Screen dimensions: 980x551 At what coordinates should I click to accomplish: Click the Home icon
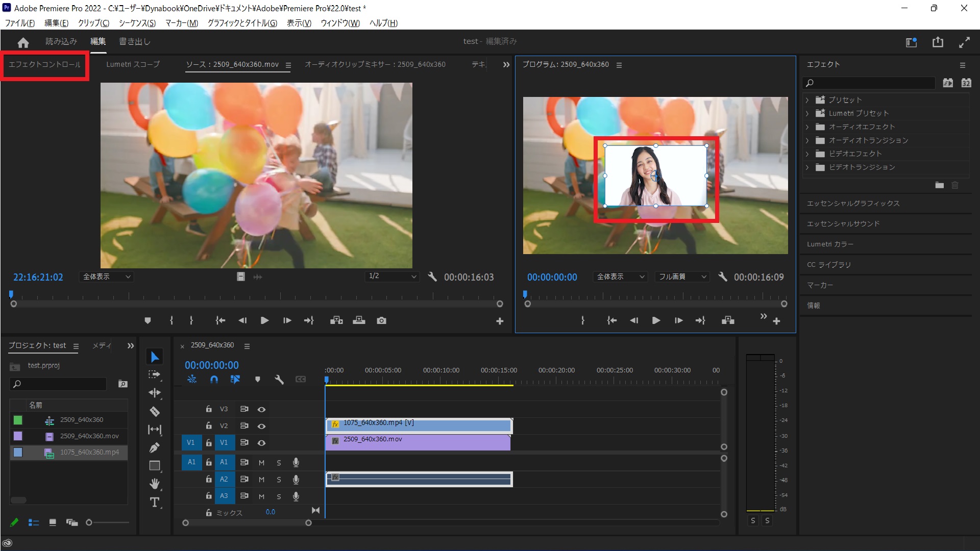pos(23,42)
